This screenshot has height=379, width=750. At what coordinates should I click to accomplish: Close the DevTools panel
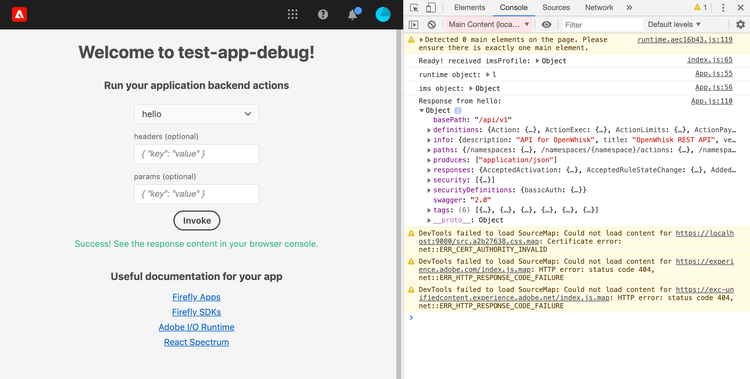click(x=740, y=8)
